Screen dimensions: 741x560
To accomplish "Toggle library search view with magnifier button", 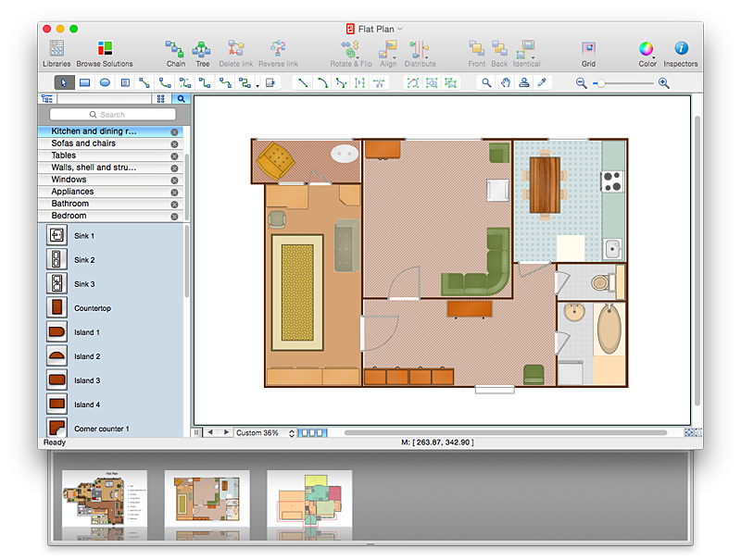I will pyautogui.click(x=181, y=98).
